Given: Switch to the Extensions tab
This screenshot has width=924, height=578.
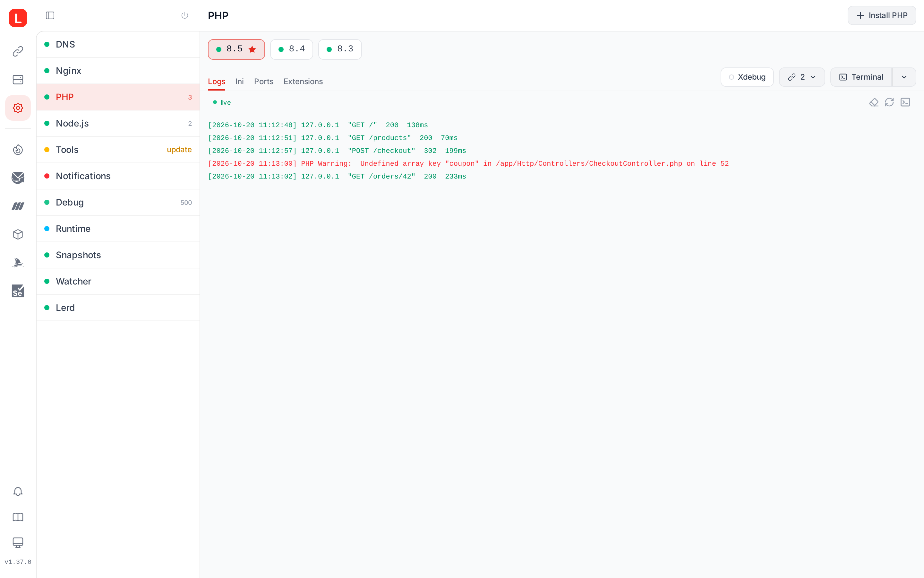Looking at the screenshot, I should [303, 82].
